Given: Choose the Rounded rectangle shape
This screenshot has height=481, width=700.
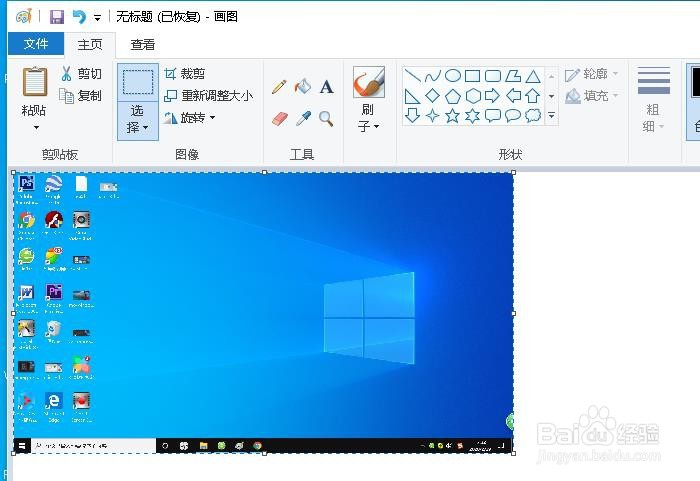Looking at the screenshot, I should pyautogui.click(x=493, y=76).
